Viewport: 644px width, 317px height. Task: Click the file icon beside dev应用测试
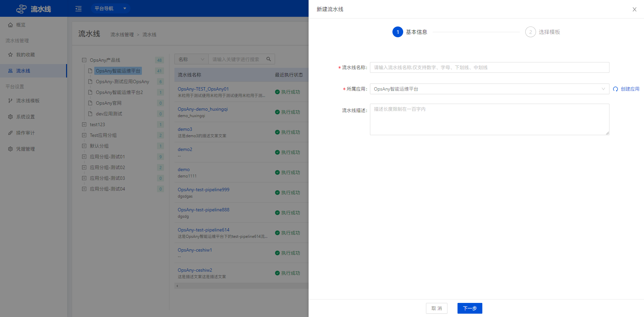click(90, 114)
